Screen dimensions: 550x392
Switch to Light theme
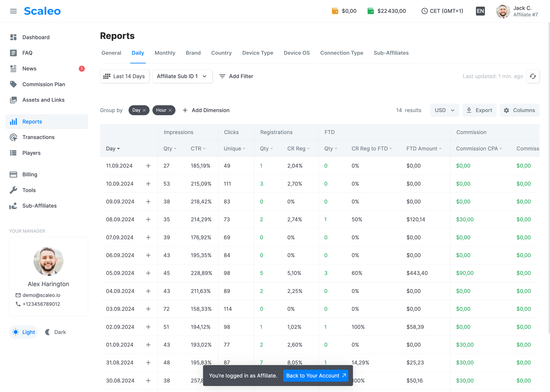[x=24, y=332]
